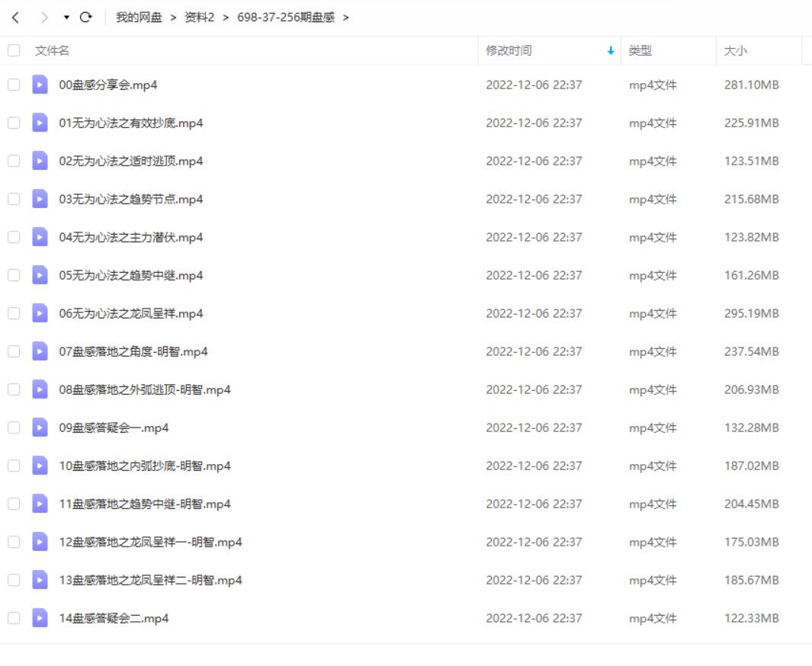Click size value 132.28MB
Viewport: 812px width, 666px height.
pyautogui.click(x=752, y=428)
